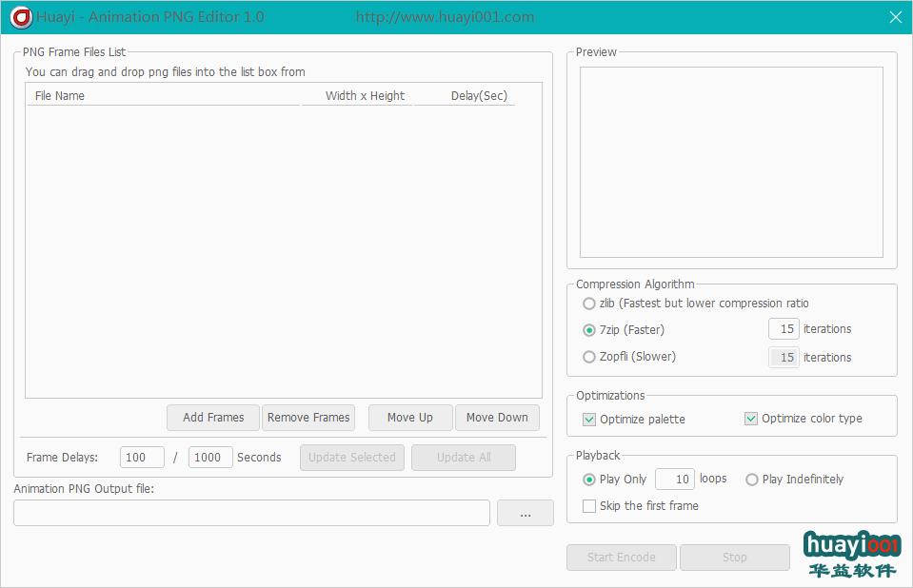The height and width of the screenshot is (588, 913).
Task: Click the File Name column header
Action: point(163,96)
